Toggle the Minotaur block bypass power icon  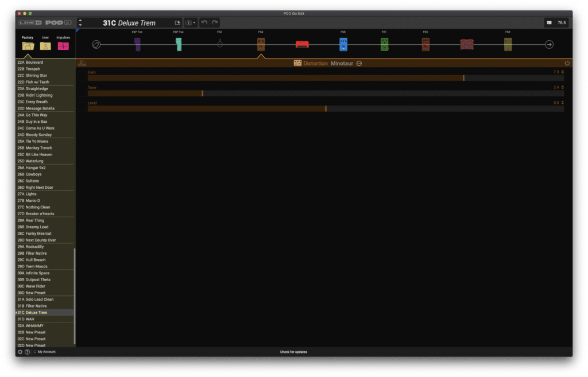point(567,63)
